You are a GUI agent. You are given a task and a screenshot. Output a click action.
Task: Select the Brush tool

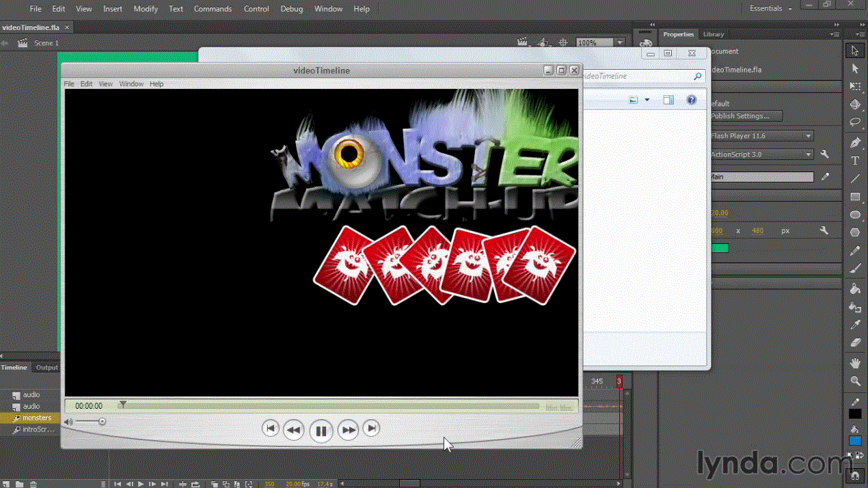[855, 269]
